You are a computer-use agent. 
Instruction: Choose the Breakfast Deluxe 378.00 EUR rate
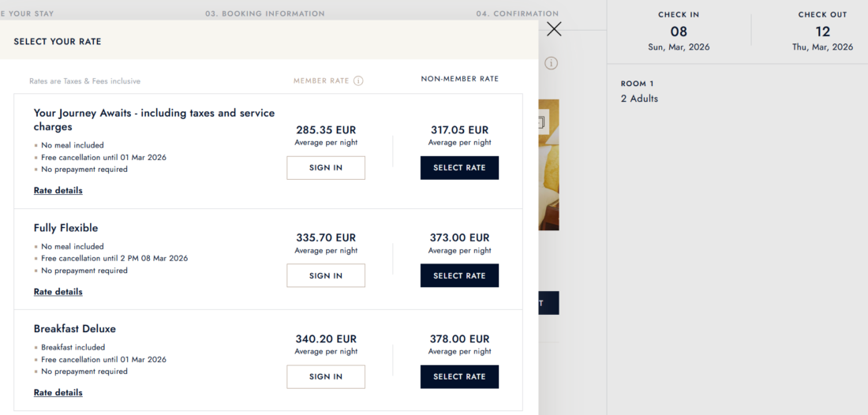coord(459,376)
